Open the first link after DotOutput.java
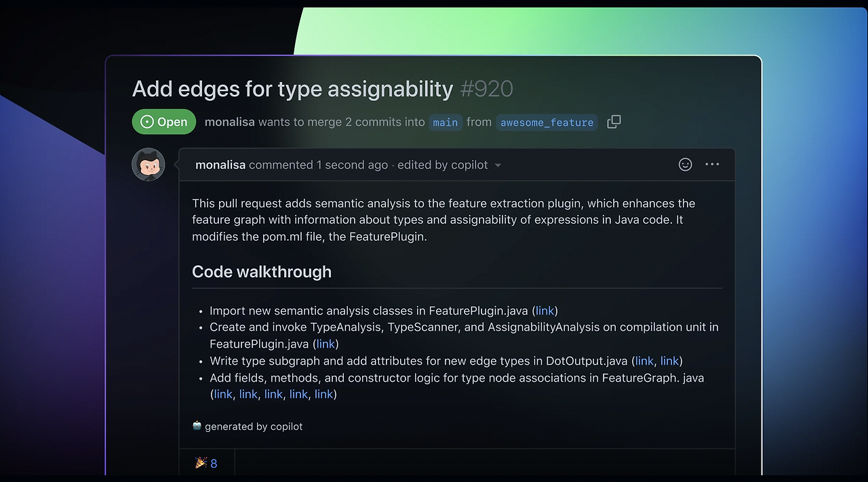Image resolution: width=868 pixels, height=482 pixels. click(644, 361)
